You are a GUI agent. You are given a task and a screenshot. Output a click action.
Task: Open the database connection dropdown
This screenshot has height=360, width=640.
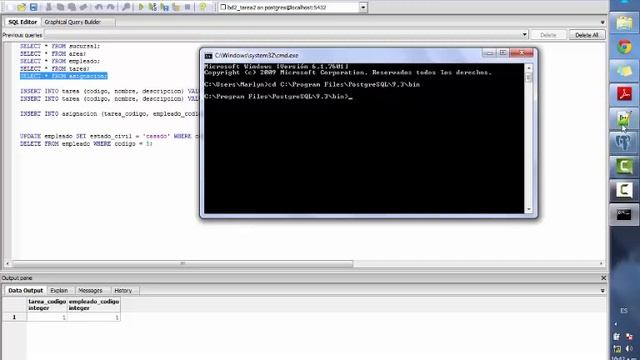tap(363, 7)
